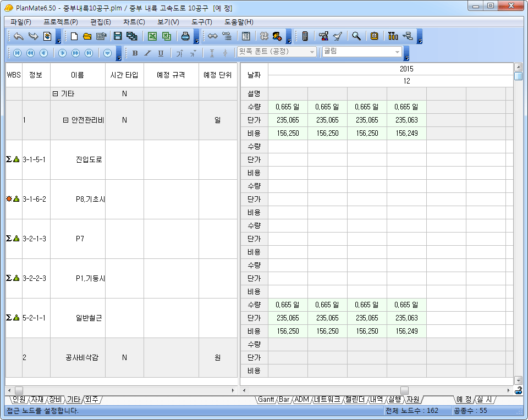The image size is (528, 420).
Task: Select the 실 시 tab at bottom right
Action: [x=484, y=400]
